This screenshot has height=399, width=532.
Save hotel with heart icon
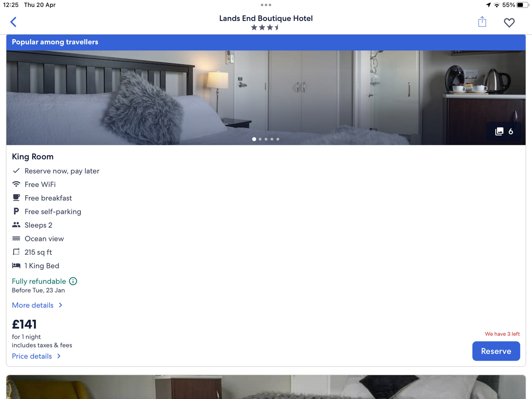[509, 23]
